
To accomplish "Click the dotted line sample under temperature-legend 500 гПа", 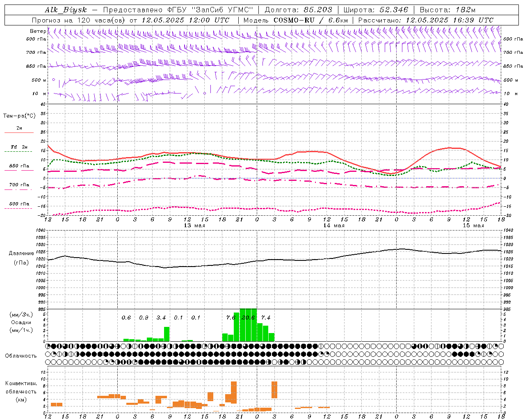I will [18, 209].
